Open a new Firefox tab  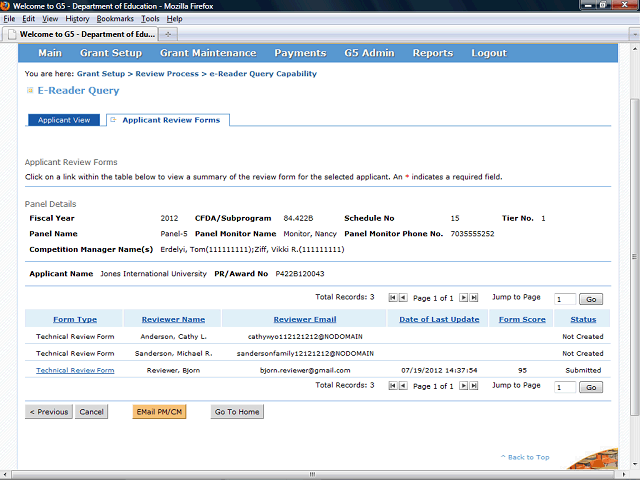[168, 34]
